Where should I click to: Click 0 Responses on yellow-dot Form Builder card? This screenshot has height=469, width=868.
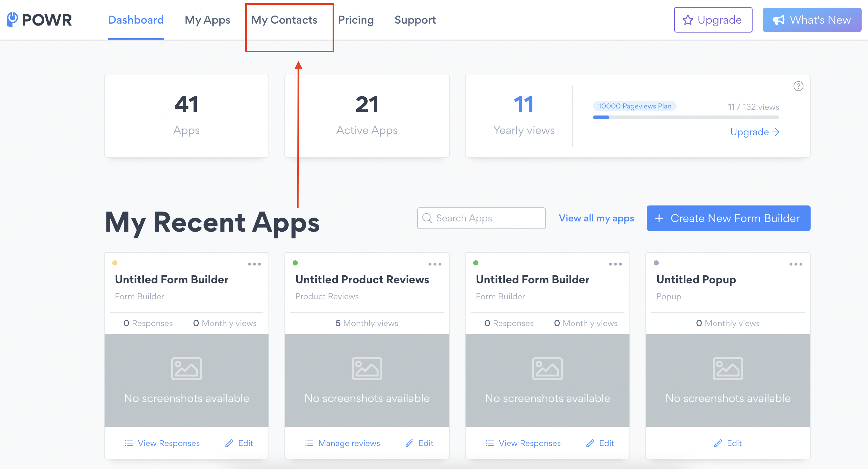(x=148, y=323)
